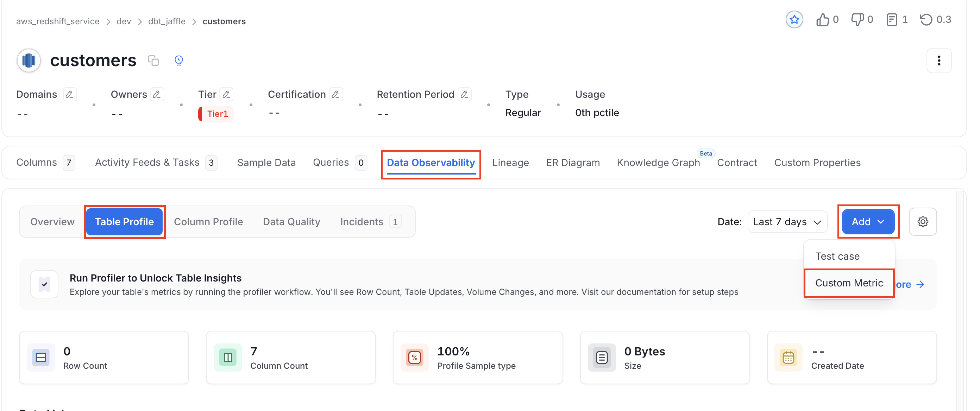Image resolution: width=980 pixels, height=411 pixels.
Task: Select the Table Profile sub-tab
Action: (x=124, y=222)
